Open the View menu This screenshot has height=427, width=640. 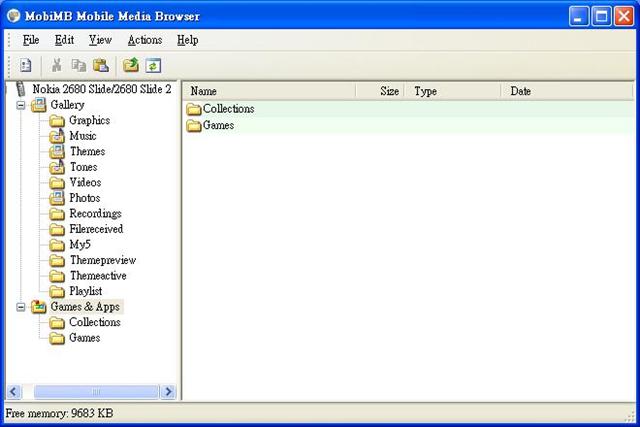pyautogui.click(x=100, y=40)
